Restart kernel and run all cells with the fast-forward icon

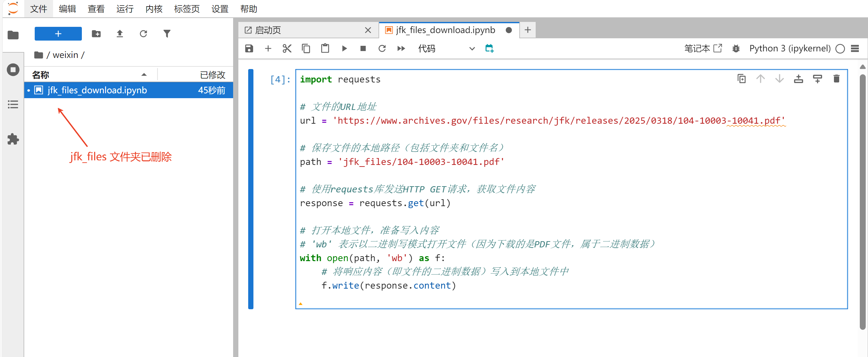(x=401, y=48)
